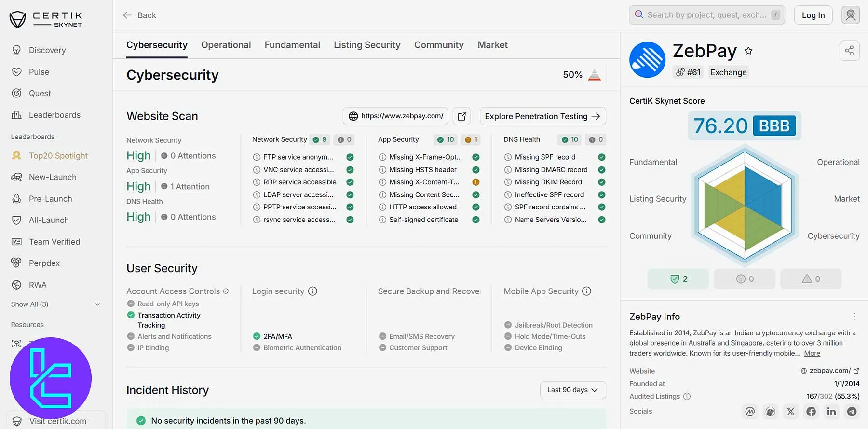The image size is (868, 429).
Task: Switch to the Fundamental tab
Action: tap(292, 45)
